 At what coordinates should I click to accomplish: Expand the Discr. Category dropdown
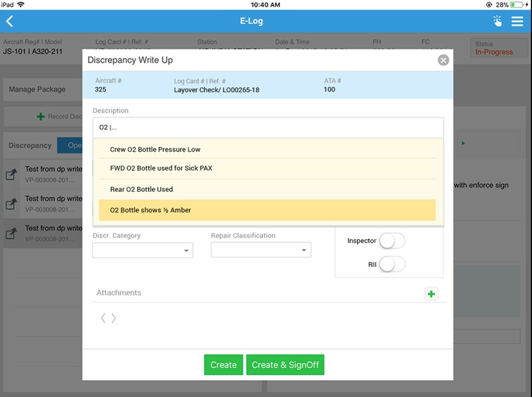point(142,250)
